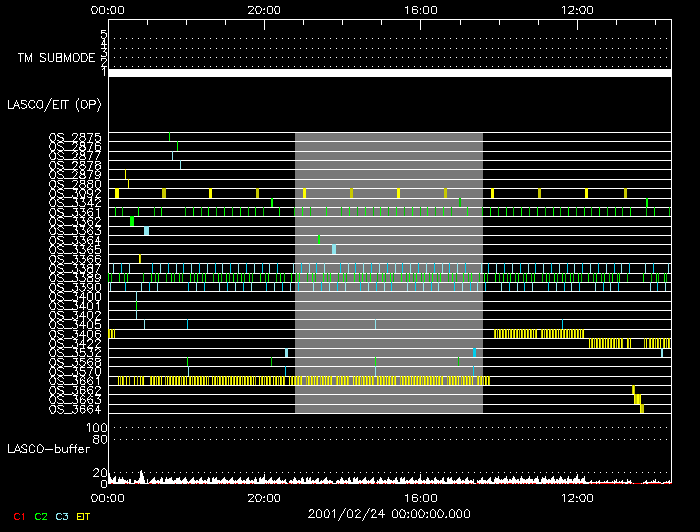Click the 12:00 tick on top axis

coord(577,9)
